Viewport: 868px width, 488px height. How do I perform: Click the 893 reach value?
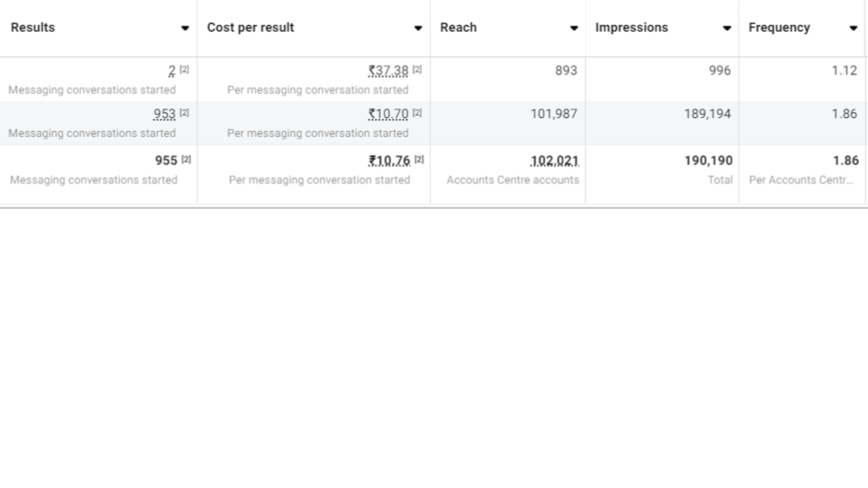566,70
